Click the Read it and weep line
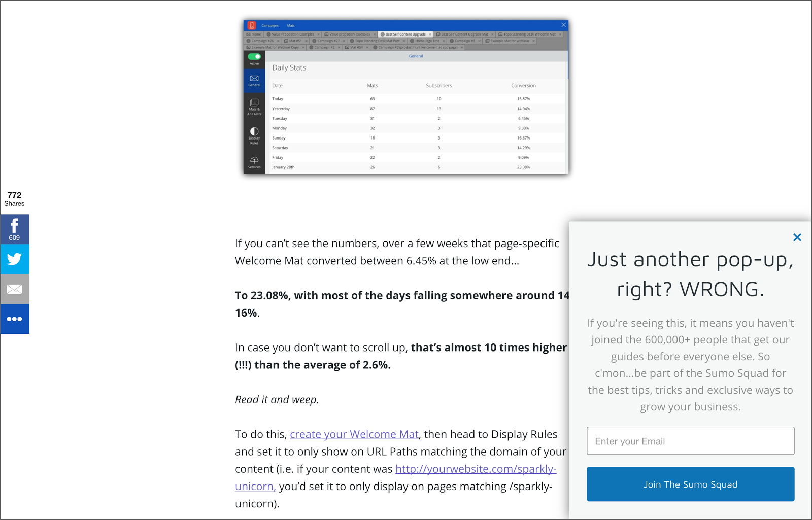Viewport: 812px width, 520px height. point(277,400)
